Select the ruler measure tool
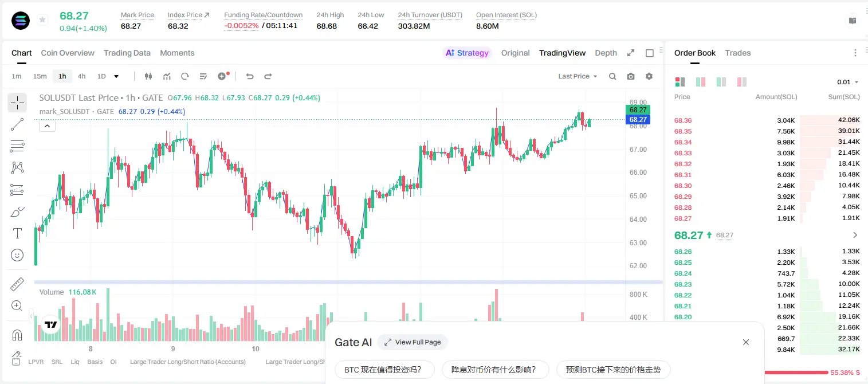Viewport: 868px width, 384px height. coord(17,284)
